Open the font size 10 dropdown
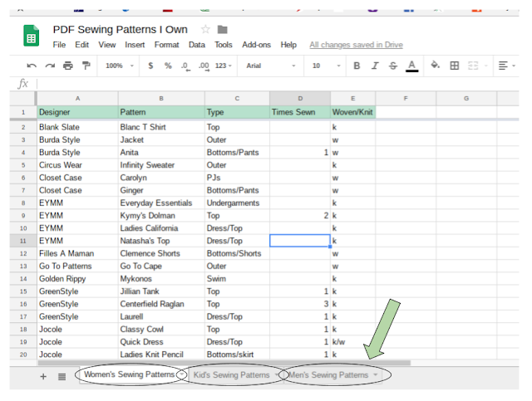This screenshot has height=401, width=532. click(326, 66)
